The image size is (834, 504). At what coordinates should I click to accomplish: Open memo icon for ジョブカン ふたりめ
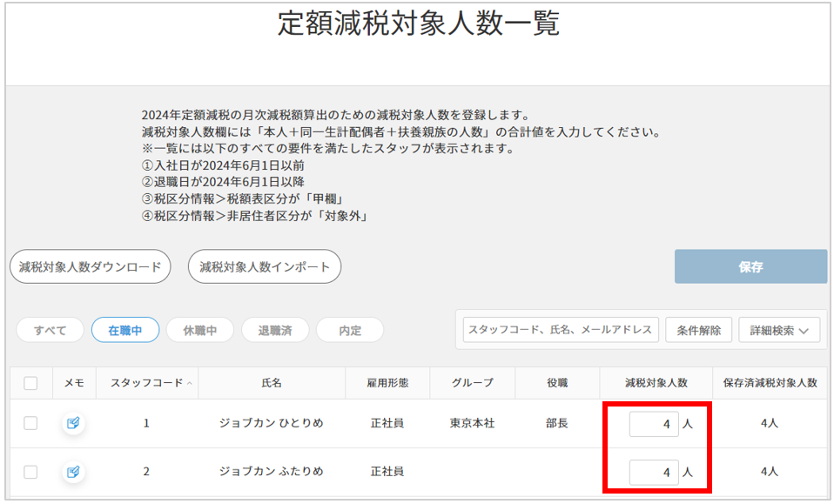click(73, 472)
